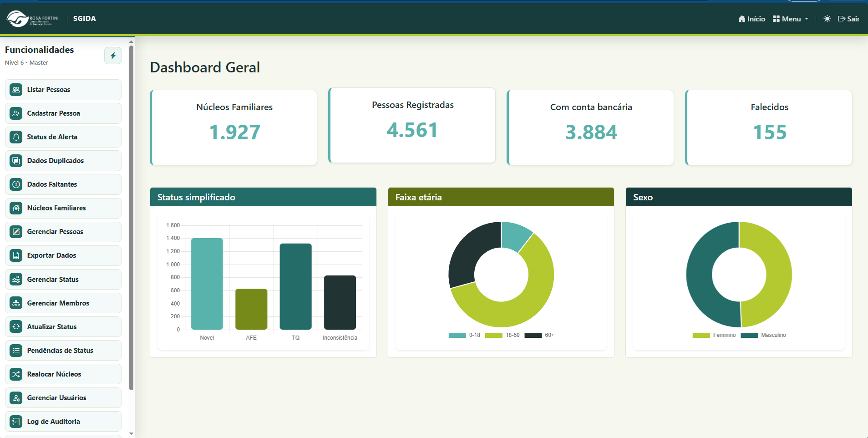
Task: Click the Dados Duplicados copy icon
Action: [16, 161]
